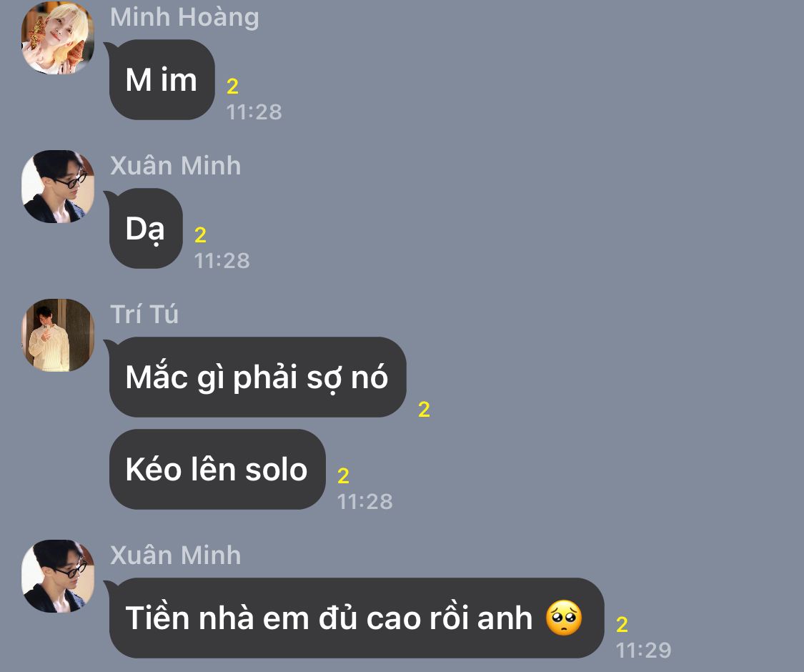Screen dimensions: 804x672
Task: Tap the 11:29 timestamp
Action: (x=643, y=651)
